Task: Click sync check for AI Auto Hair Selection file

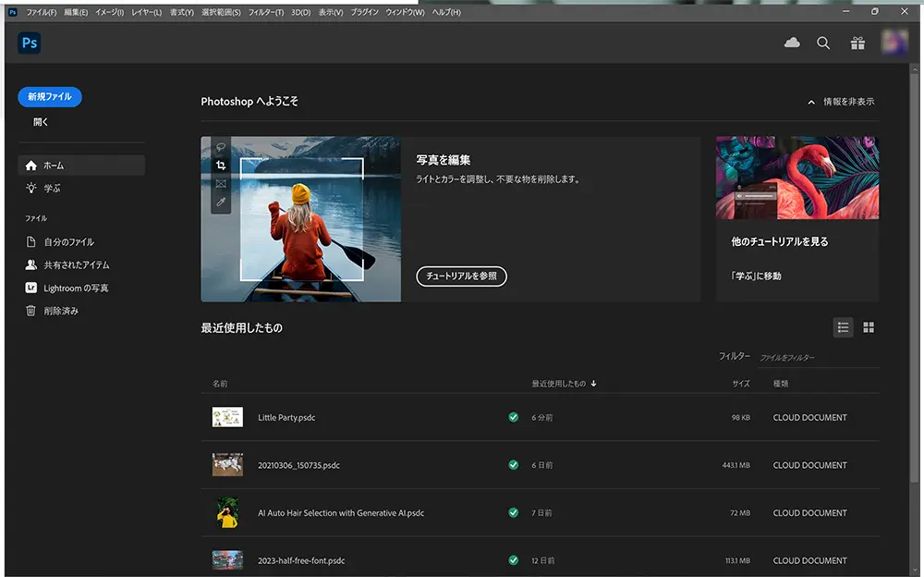Action: (x=513, y=512)
